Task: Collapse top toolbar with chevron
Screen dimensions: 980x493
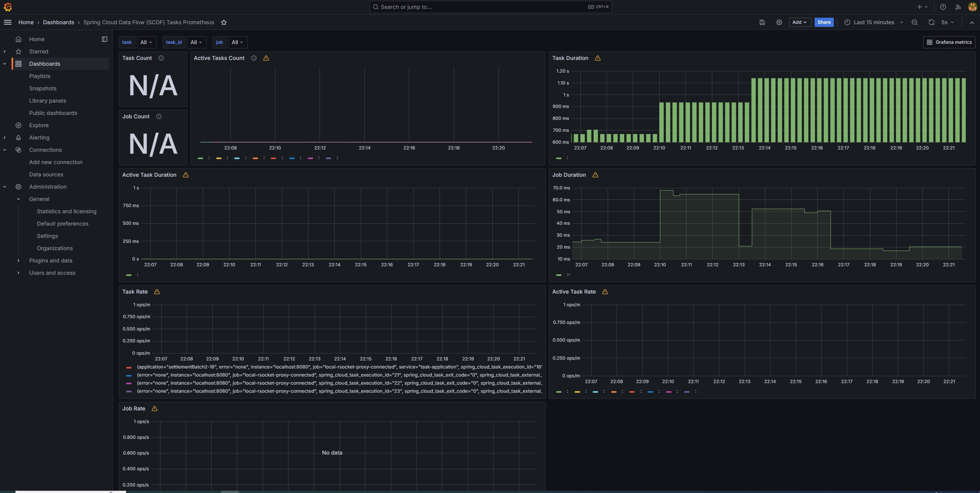Action: [x=972, y=22]
